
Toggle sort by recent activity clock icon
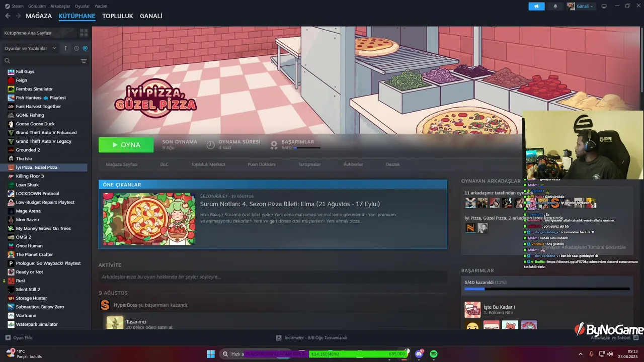click(76, 48)
